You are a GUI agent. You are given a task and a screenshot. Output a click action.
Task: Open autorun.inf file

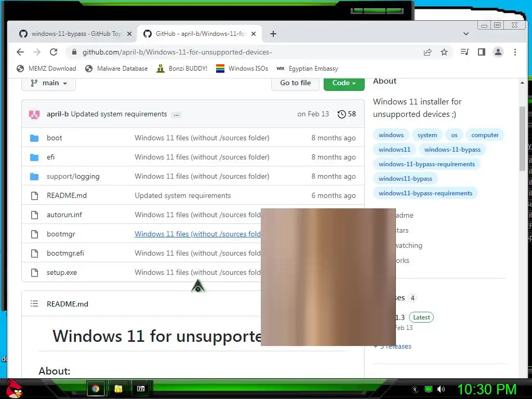(64, 215)
